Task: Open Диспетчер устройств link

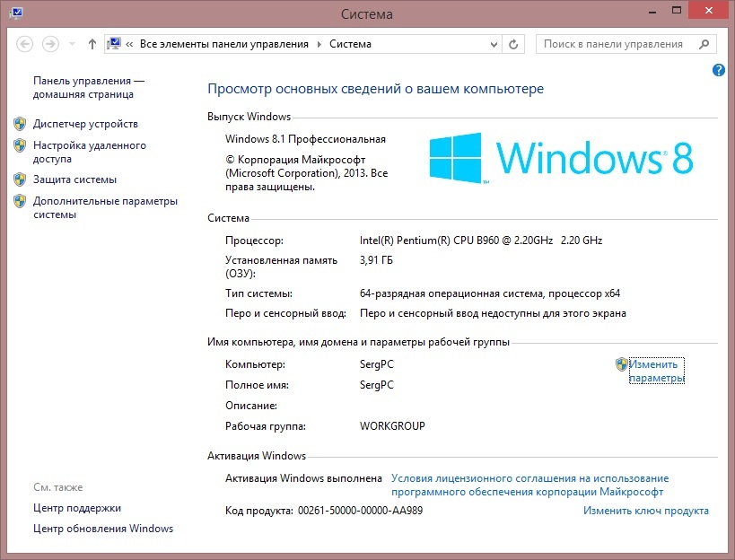Action: [x=85, y=124]
